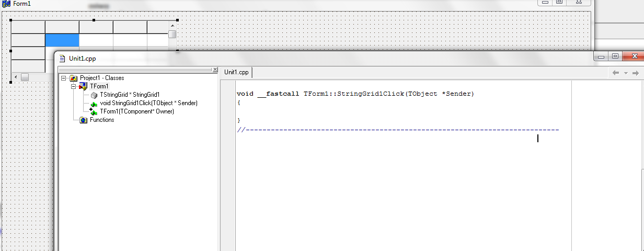Viewport: 644px width, 251px height.
Task: Click the grid's horizontal scrollbar left arrow
Action: tap(16, 77)
